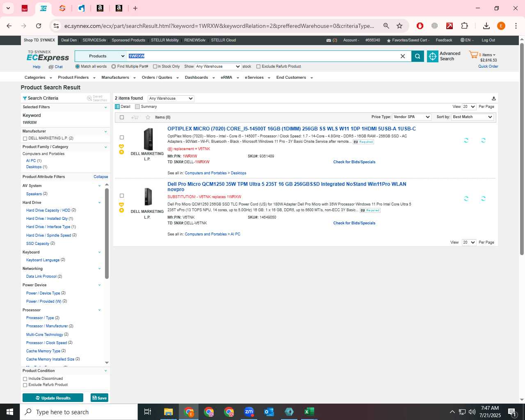Save the search criteria

pos(99,398)
